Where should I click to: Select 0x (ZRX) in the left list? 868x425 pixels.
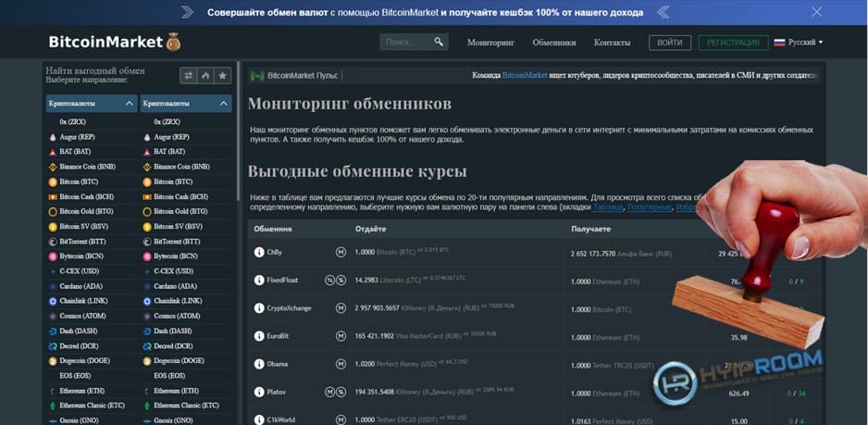pyautogui.click(x=72, y=122)
